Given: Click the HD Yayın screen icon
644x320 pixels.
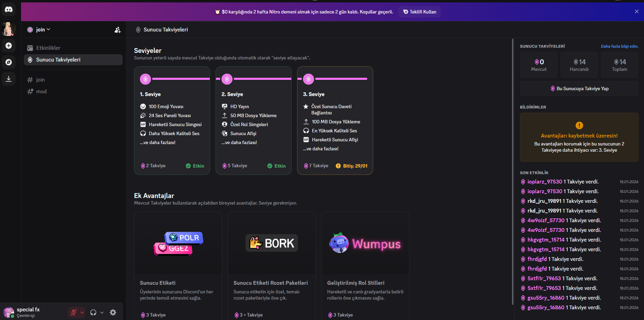Looking at the screenshot, I should (x=225, y=106).
